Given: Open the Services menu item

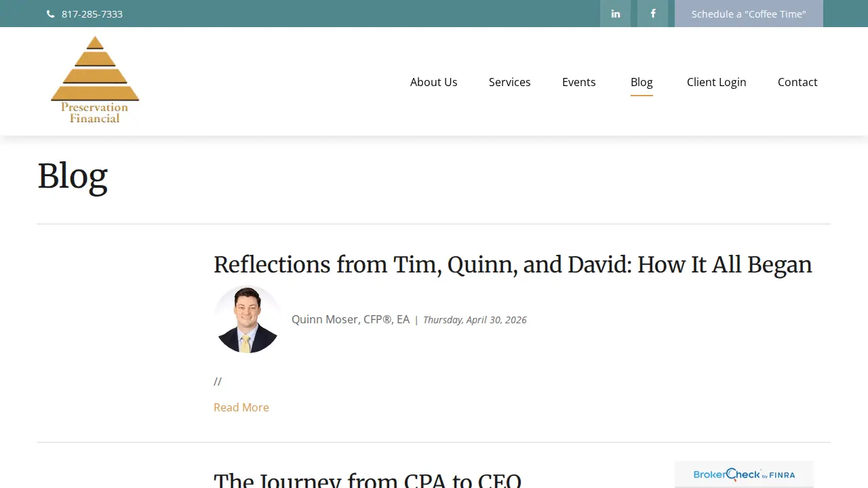Looking at the screenshot, I should point(510,82).
